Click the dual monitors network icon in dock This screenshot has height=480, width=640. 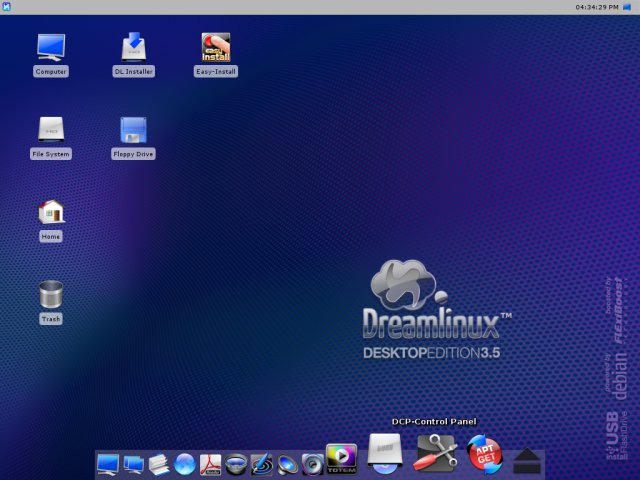(133, 464)
